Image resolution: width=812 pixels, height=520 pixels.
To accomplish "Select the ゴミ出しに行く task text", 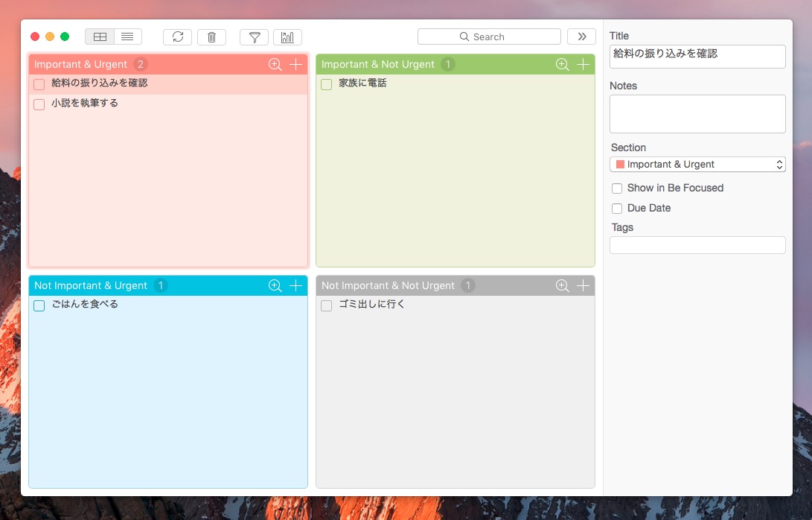I will pyautogui.click(x=372, y=305).
